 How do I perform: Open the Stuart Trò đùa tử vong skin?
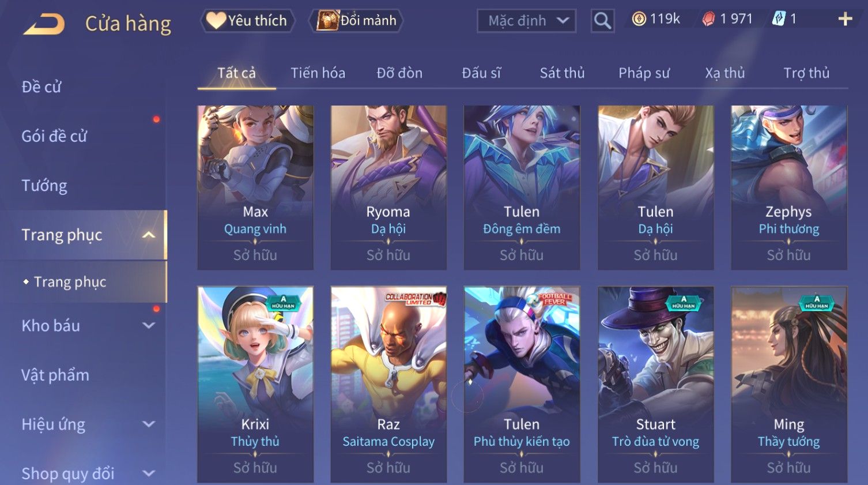[655, 384]
